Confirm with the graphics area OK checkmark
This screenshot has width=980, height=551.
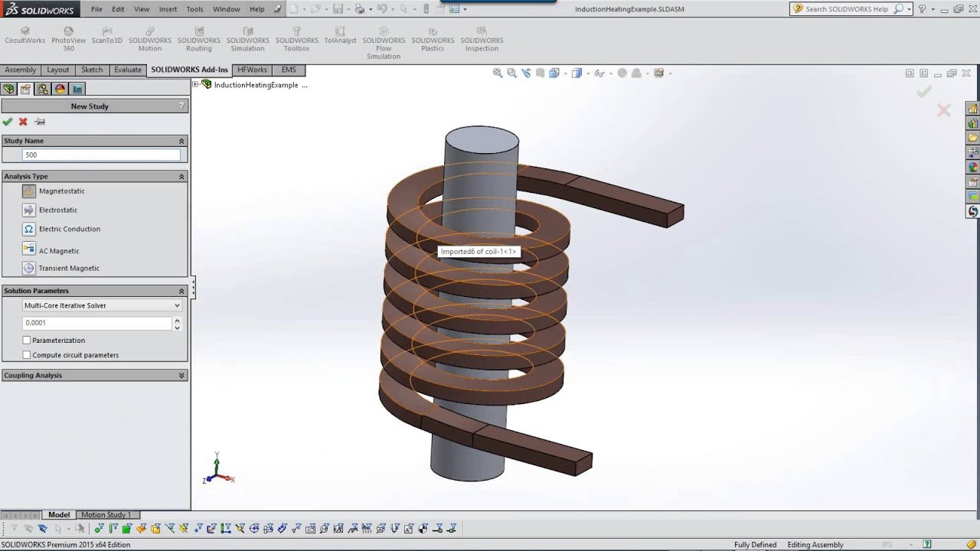click(924, 92)
